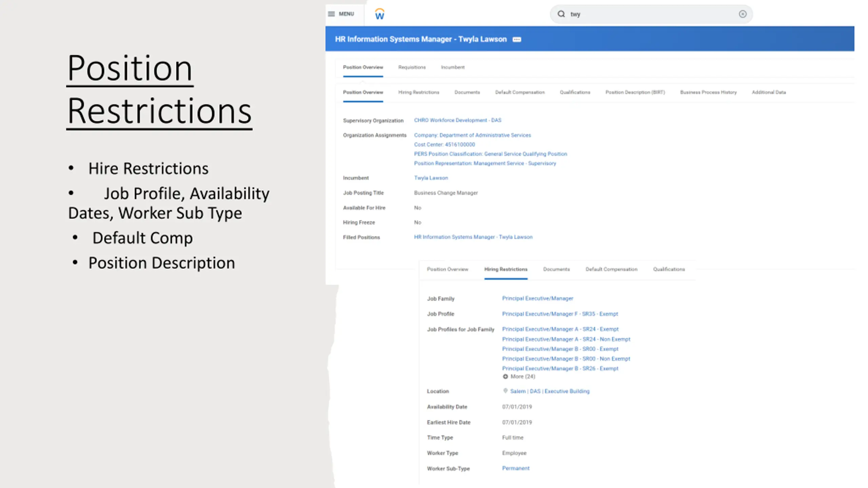Open the top-level Incumbent tab
Screen dimensions: 868x488
coord(453,67)
